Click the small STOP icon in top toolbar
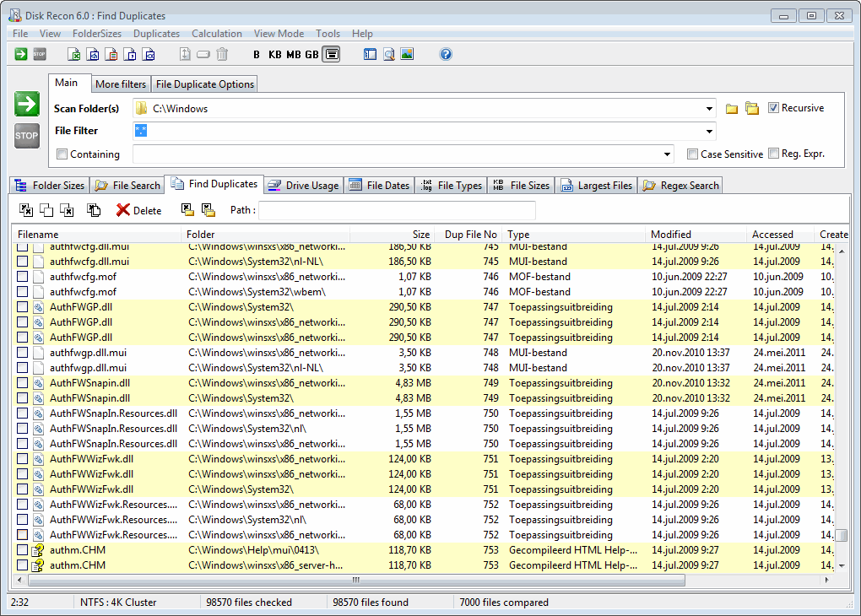Screen dimensions: 861x616 pyautogui.click(x=40, y=54)
